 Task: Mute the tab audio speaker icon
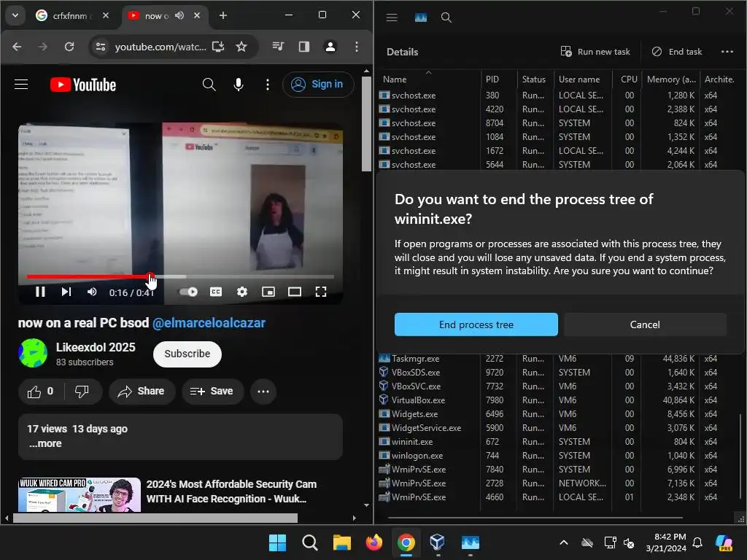tap(179, 16)
